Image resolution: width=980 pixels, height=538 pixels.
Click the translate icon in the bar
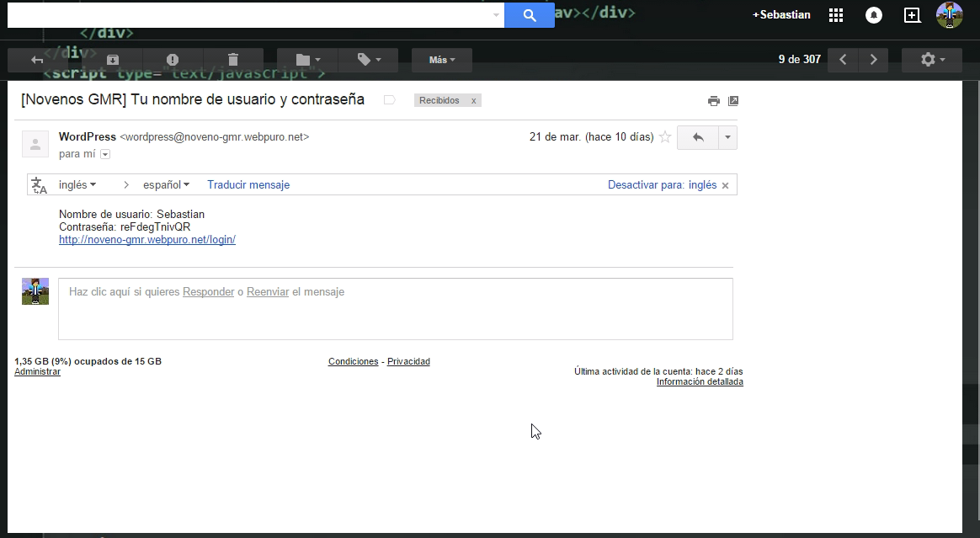(x=40, y=185)
